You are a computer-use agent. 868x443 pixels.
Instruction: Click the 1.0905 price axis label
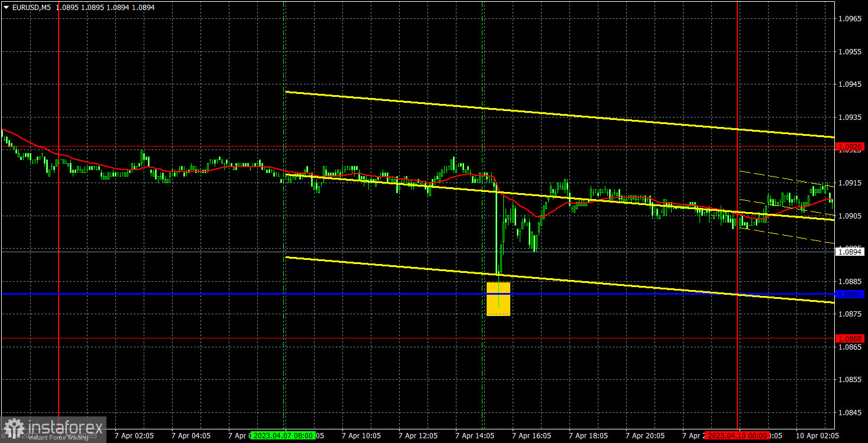(850, 216)
